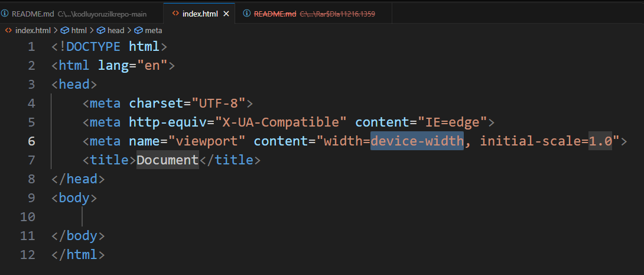Click the cube icon beside meta breadcrumb
Image resolution: width=644 pixels, height=275 pixels.
138,30
